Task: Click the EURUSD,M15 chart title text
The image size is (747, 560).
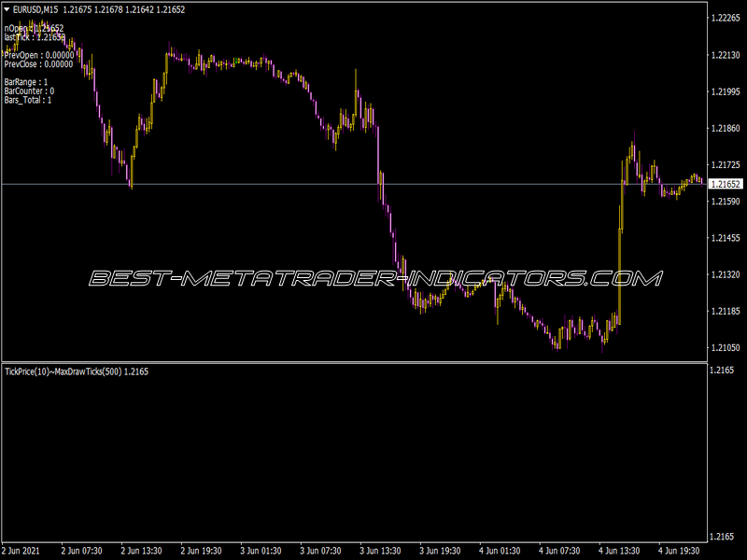Action: (x=35, y=9)
